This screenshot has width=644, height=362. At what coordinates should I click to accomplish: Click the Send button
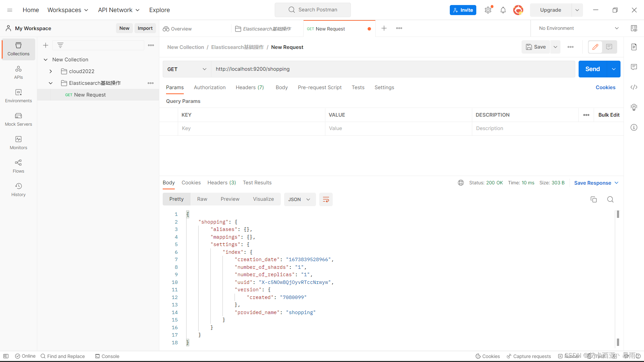pos(593,69)
